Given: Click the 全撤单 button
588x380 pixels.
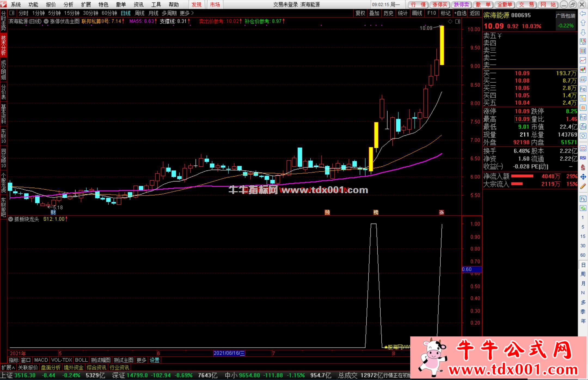Looking at the screenshot, I should (504, 4).
